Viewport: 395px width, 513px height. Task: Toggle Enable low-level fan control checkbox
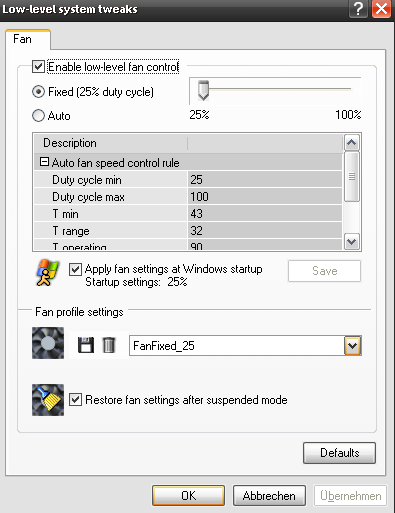point(38,67)
